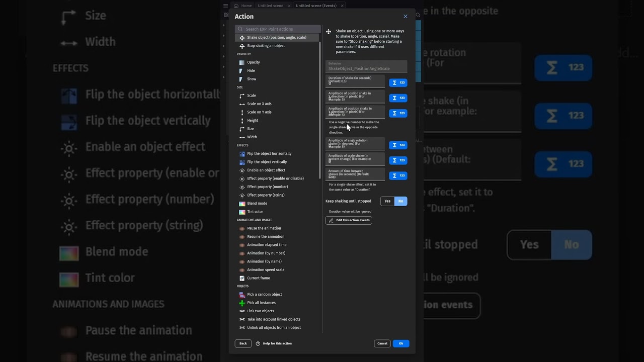Click the Search EXP_Point actions field
The image size is (644, 362).
[x=278, y=29]
